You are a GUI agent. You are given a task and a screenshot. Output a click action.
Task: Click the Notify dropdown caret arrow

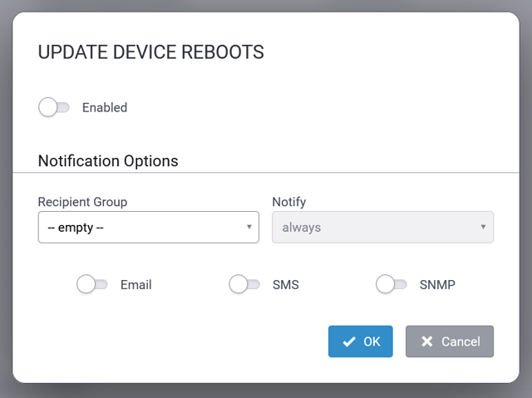click(x=484, y=227)
